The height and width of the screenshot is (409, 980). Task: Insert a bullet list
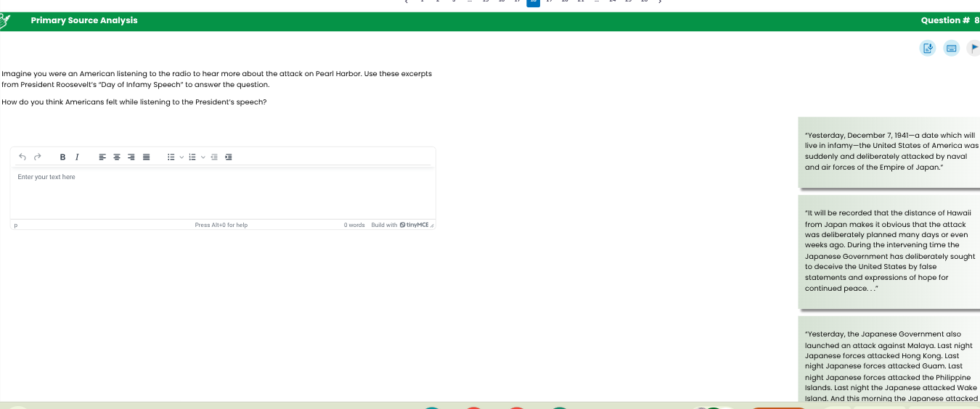coord(171,157)
